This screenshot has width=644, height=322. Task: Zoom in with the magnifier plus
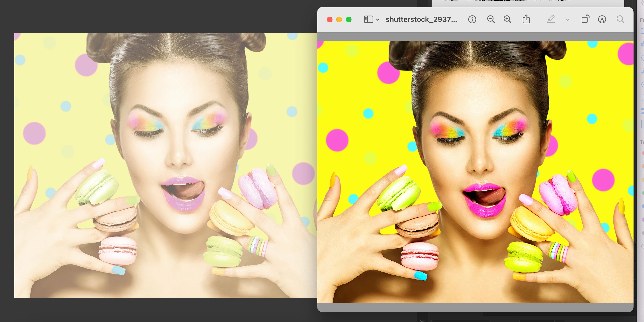coord(507,20)
